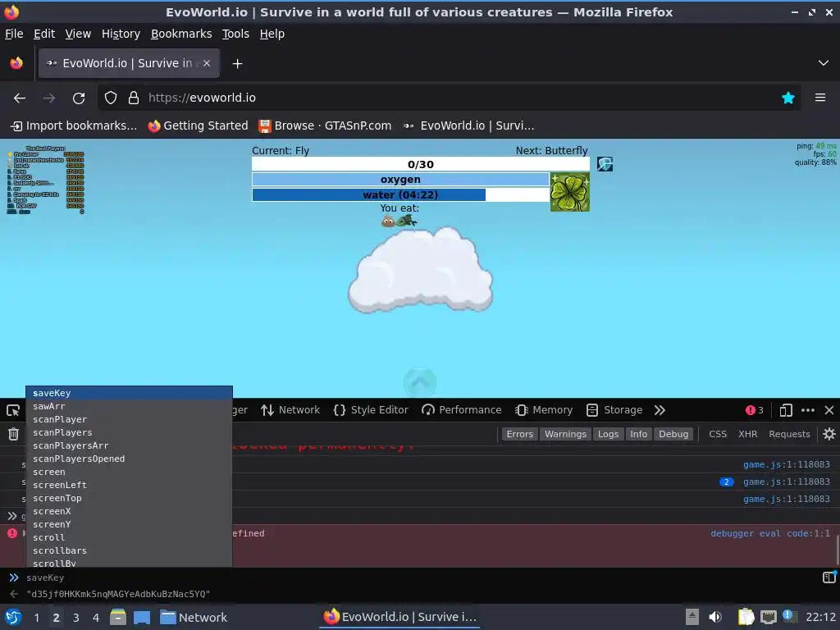Screen dimensions: 840x630
Task: Open the View menu
Action: tap(78, 34)
